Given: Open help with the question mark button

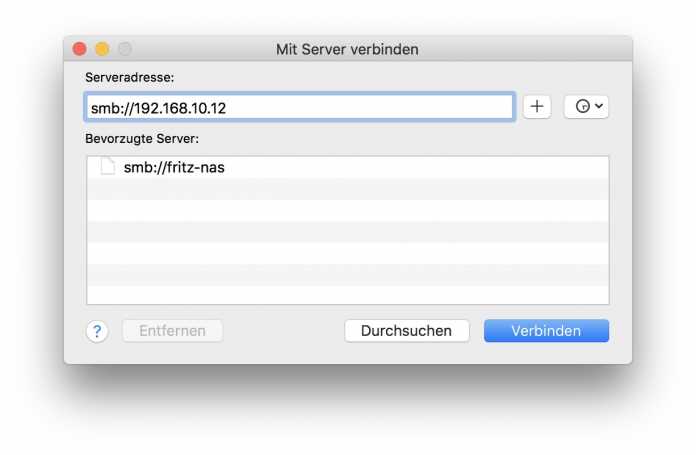Looking at the screenshot, I should [96, 331].
